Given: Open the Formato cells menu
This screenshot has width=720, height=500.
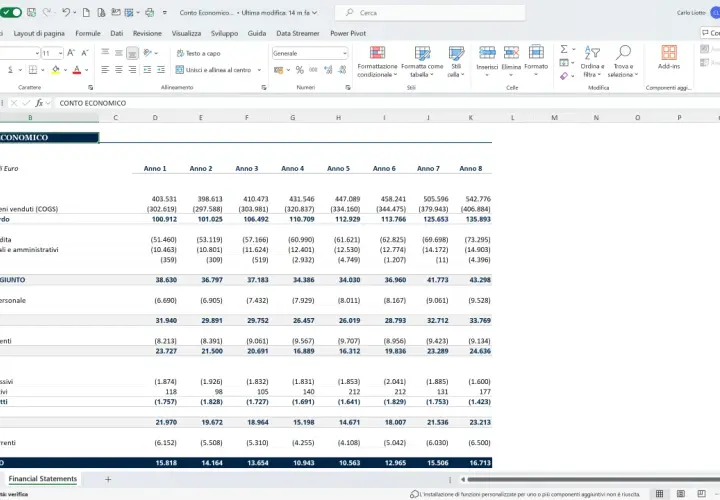Looking at the screenshot, I should tap(536, 61).
